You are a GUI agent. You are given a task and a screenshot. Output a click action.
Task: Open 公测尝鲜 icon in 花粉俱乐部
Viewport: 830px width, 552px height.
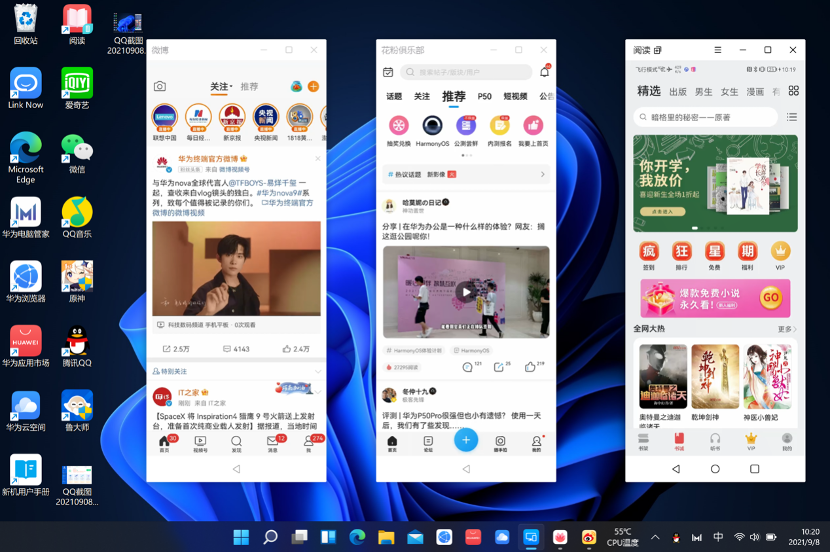466,125
